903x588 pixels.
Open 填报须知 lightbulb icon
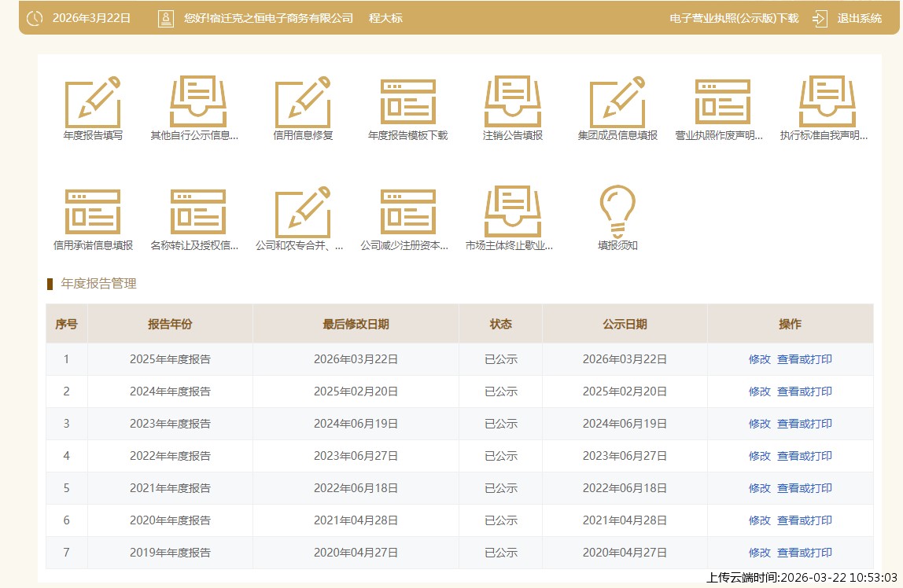pyautogui.click(x=617, y=211)
